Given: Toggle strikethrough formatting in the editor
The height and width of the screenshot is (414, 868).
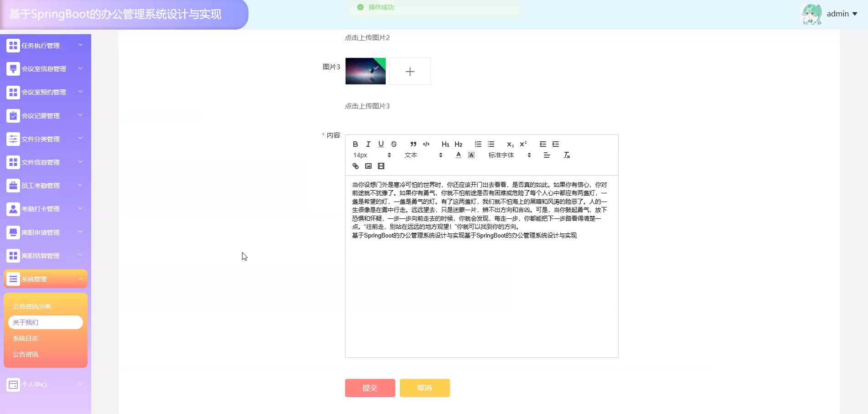Looking at the screenshot, I should (394, 144).
